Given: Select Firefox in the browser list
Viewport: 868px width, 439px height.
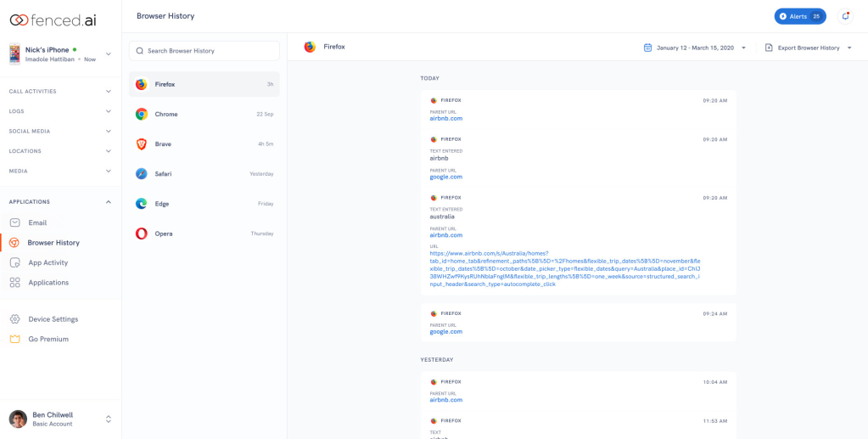Looking at the screenshot, I should (x=204, y=84).
